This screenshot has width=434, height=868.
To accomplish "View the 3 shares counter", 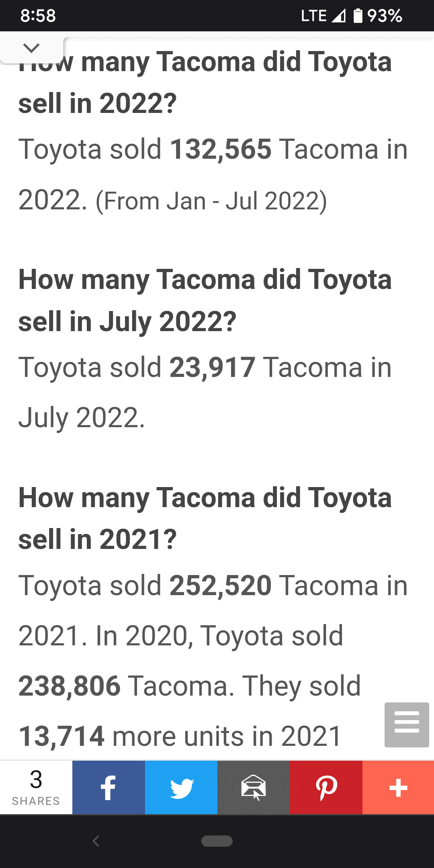I will tap(36, 787).
